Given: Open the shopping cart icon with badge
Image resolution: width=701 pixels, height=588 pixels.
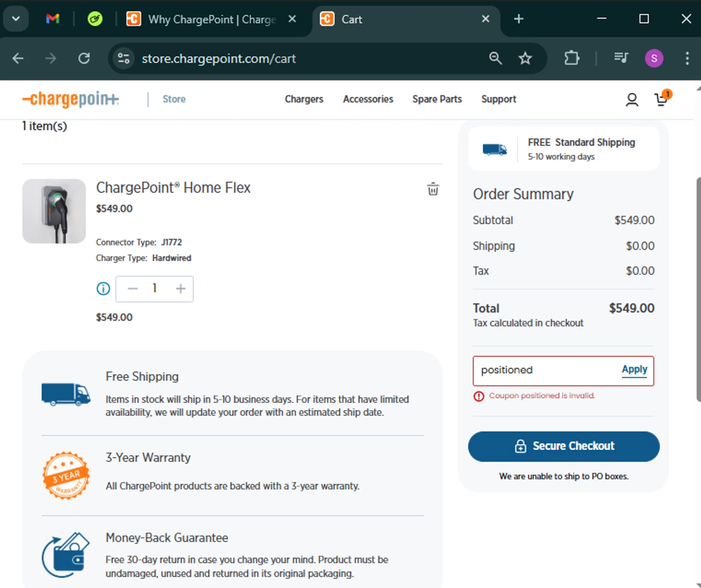Looking at the screenshot, I should pos(663,99).
